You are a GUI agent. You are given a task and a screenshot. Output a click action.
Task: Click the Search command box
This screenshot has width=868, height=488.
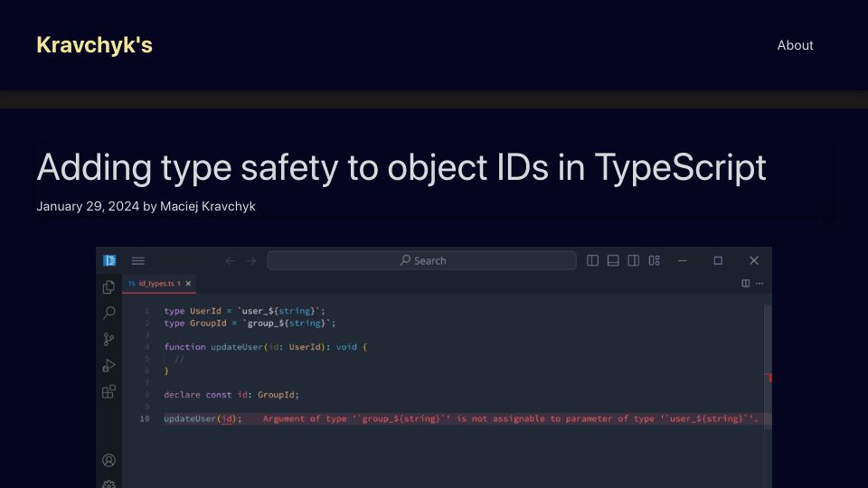422,260
